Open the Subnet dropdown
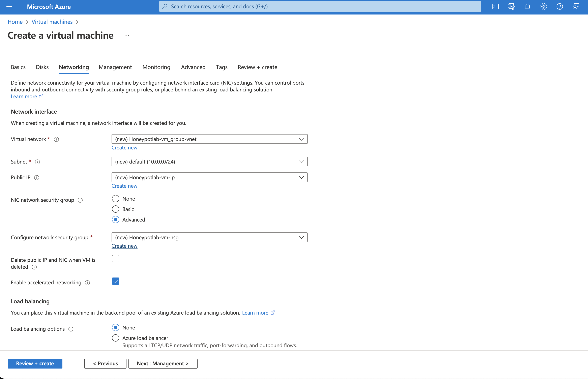The width and height of the screenshot is (588, 379). (209, 162)
